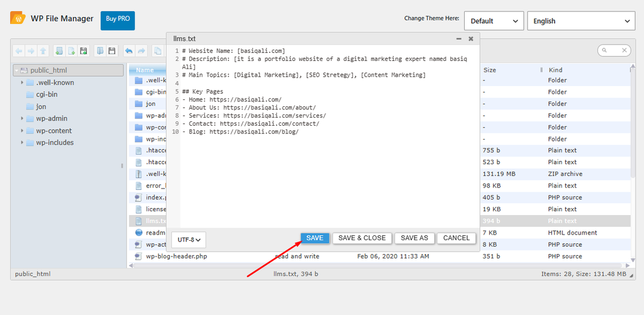Click the forward arrow in file manager toolbar
The width and height of the screenshot is (644, 315).
click(31, 51)
